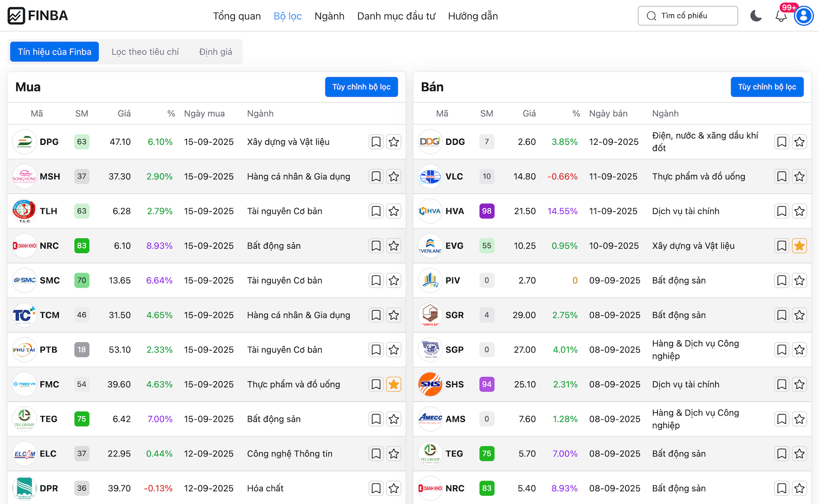Open the Ngành menu item
Screen dimensions: 819x504
pyautogui.click(x=330, y=16)
